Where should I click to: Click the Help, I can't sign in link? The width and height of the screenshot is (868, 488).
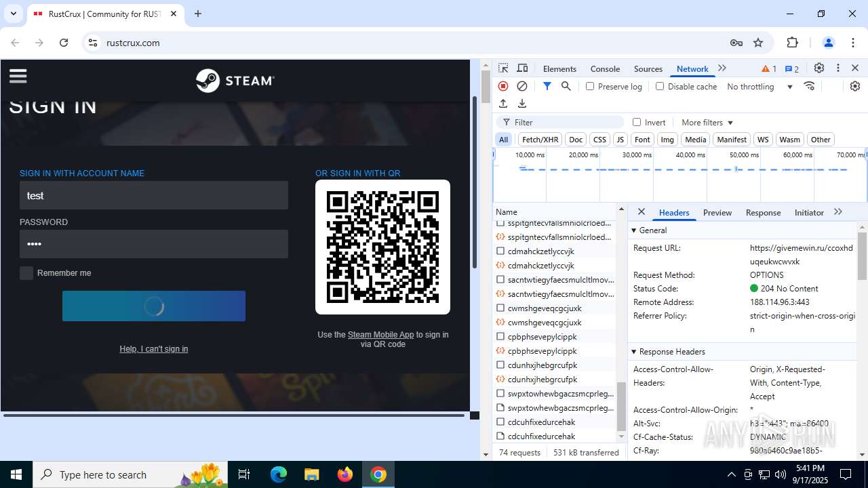click(x=154, y=349)
